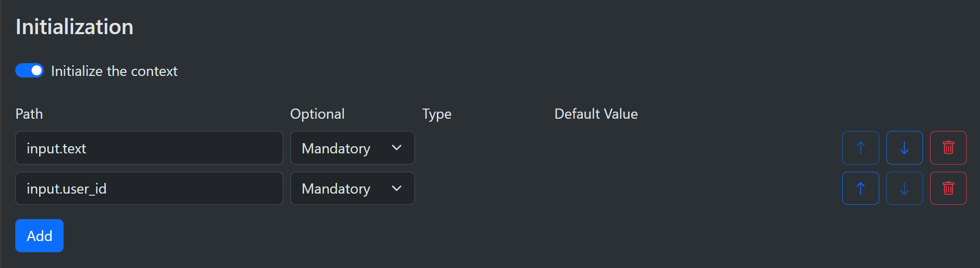Delete the input.user_id row with trash icon
Screen dimensions: 980x268
948,189
